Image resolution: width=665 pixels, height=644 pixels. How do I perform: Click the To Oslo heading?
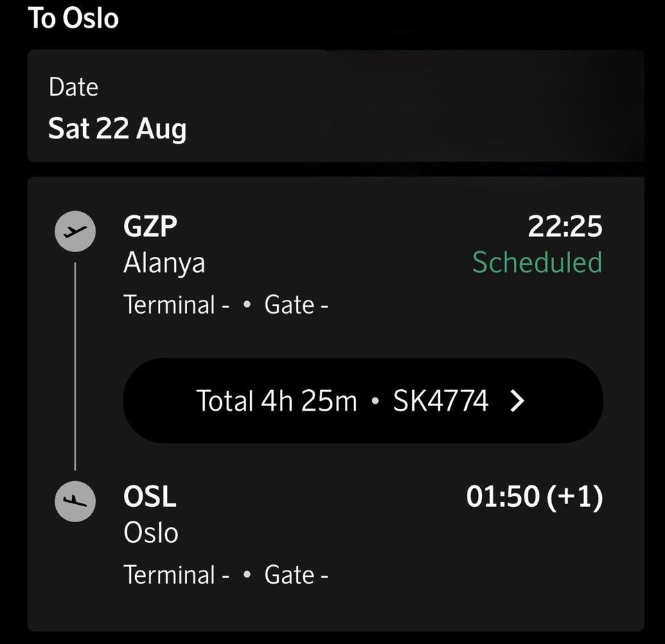coord(73,19)
